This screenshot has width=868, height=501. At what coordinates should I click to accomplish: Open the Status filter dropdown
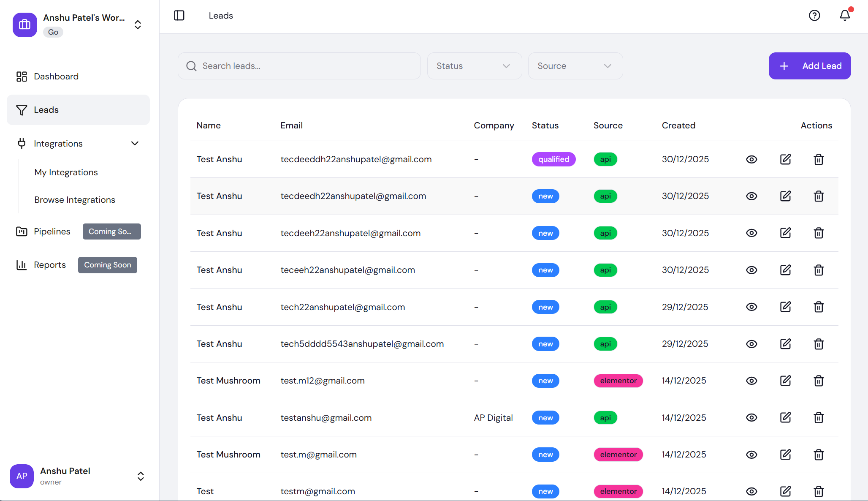click(474, 66)
